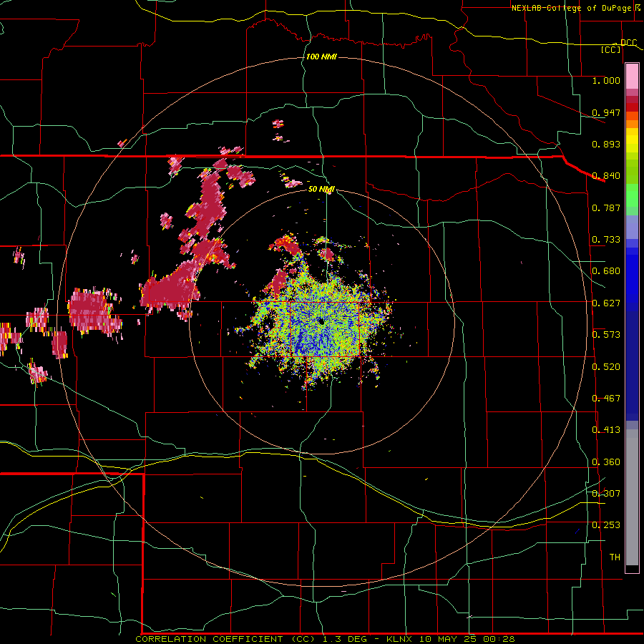This screenshot has width=644, height=644.
Task: Click the gray bottom segment of the color bar
Action: click(632, 497)
